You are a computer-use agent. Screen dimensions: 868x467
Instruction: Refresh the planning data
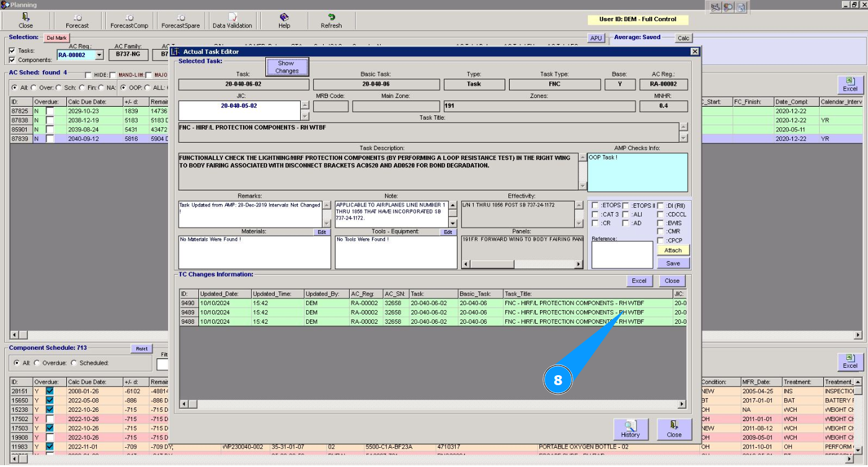331,21
